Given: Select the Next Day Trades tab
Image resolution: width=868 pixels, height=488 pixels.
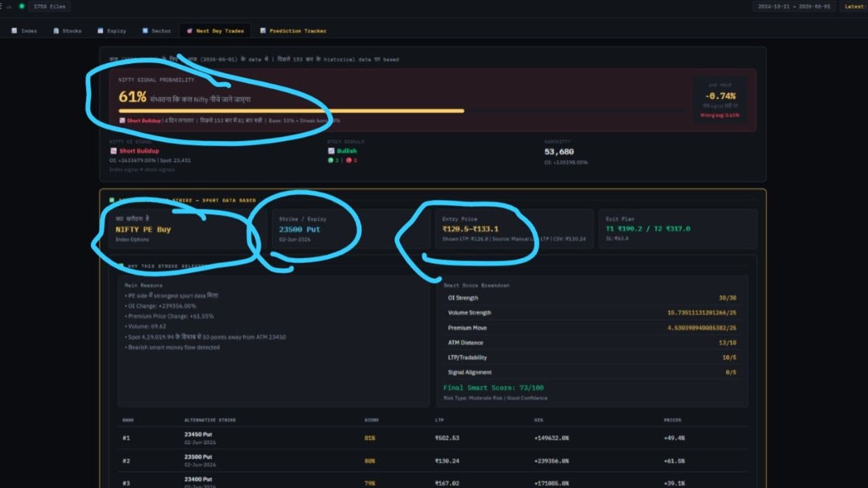Looking at the screenshot, I should pyautogui.click(x=215, y=31).
